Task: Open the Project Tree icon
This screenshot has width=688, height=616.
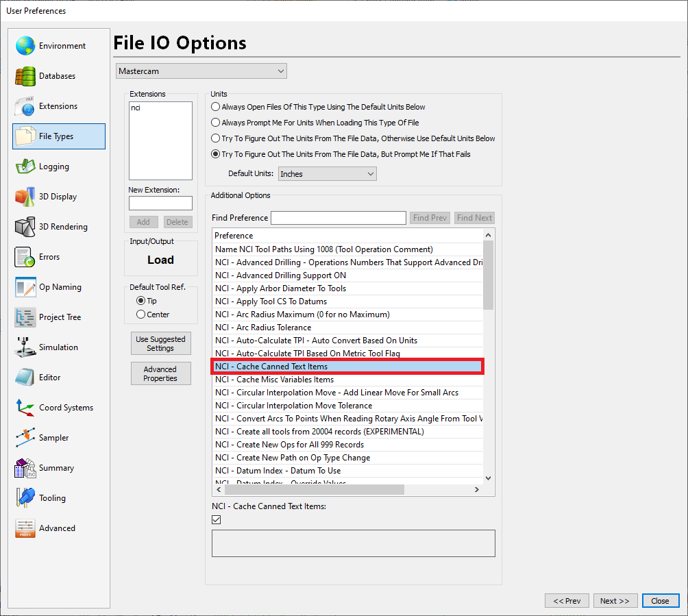Action: coord(25,317)
